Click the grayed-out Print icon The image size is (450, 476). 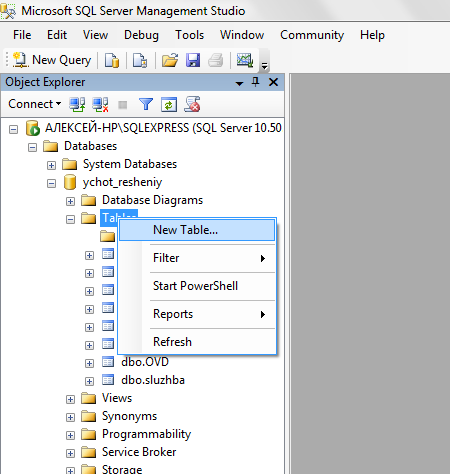[x=216, y=60]
